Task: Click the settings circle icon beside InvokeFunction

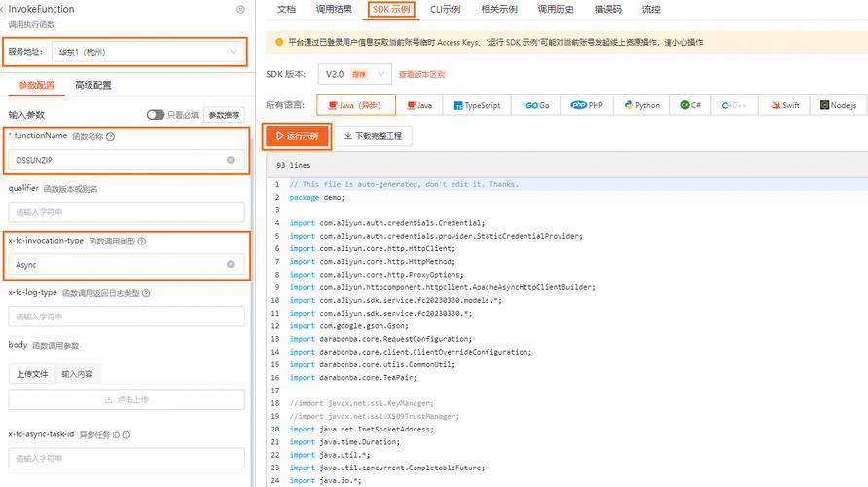Action: (x=240, y=10)
